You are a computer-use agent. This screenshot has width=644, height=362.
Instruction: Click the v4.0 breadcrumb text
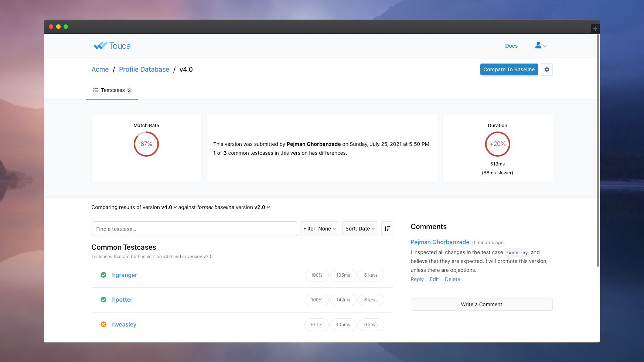tap(186, 69)
